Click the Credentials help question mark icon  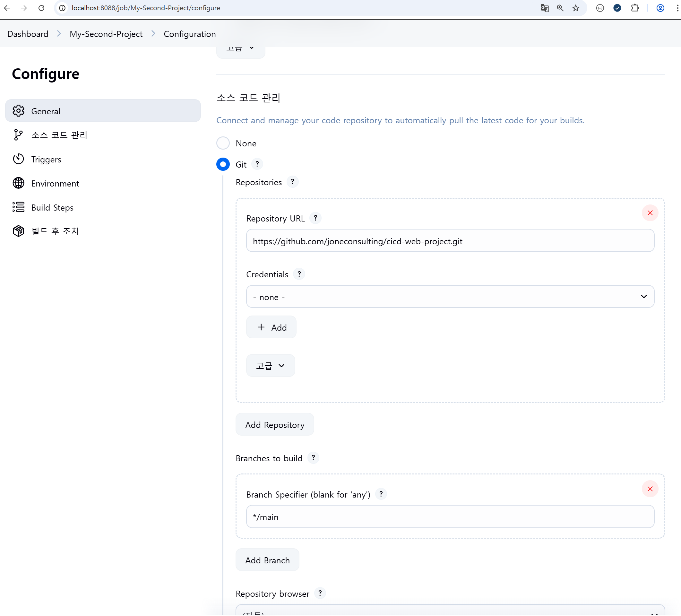tap(299, 274)
